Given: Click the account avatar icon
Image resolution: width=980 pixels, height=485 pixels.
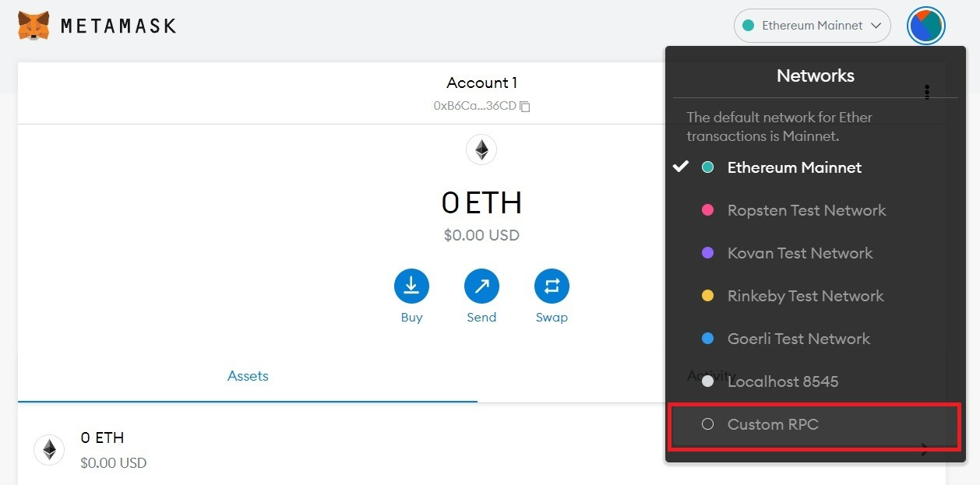Looking at the screenshot, I should tap(925, 26).
